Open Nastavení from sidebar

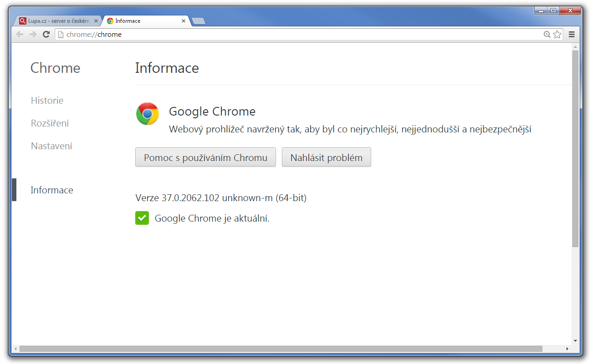(51, 146)
